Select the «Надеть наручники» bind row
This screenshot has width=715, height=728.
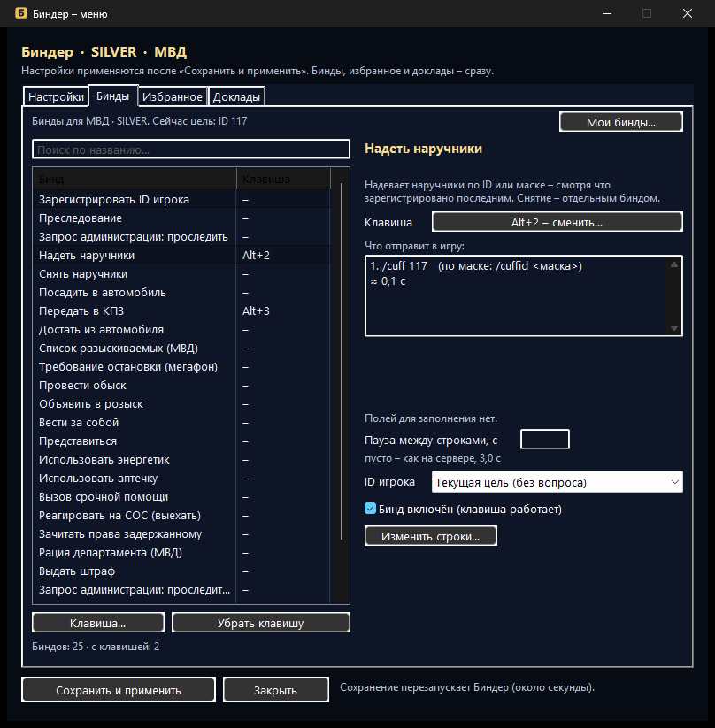tap(181, 256)
